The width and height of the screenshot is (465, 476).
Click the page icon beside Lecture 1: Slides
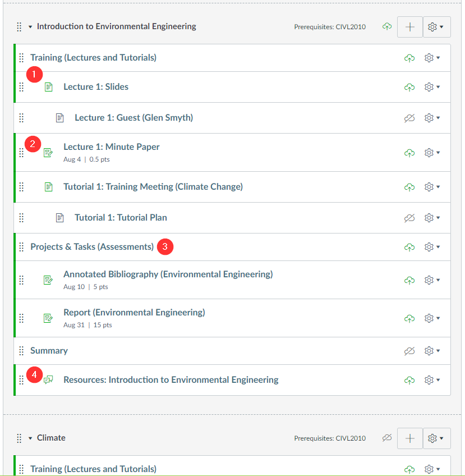tap(49, 87)
